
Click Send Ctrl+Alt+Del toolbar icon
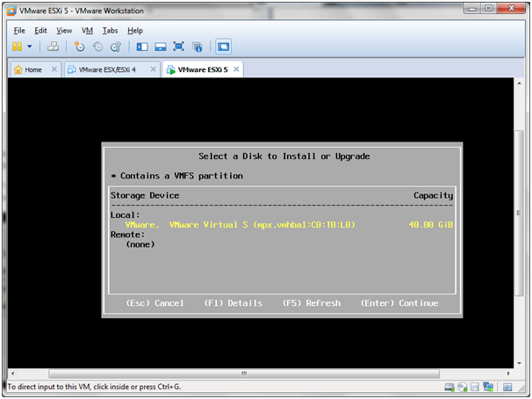pyautogui.click(x=53, y=47)
